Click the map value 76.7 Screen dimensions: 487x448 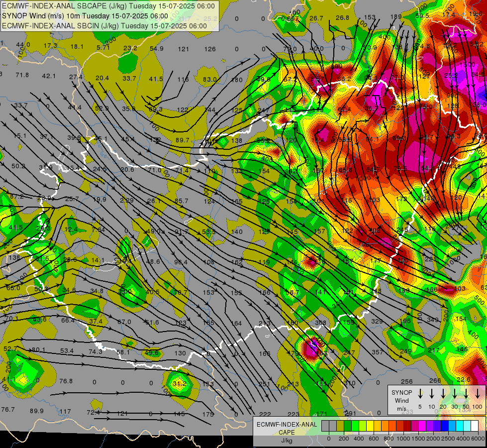[x=8, y=410]
